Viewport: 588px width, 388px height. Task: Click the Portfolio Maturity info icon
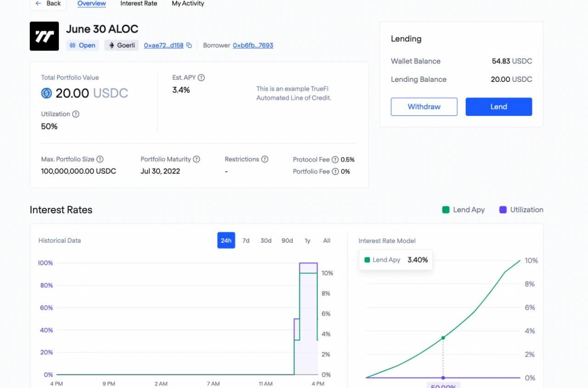pos(197,159)
